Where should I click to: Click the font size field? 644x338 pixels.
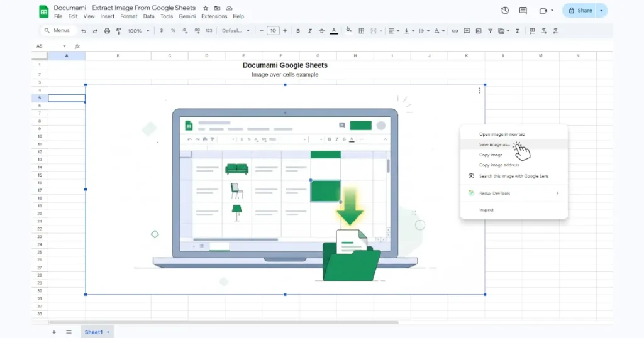(x=273, y=31)
